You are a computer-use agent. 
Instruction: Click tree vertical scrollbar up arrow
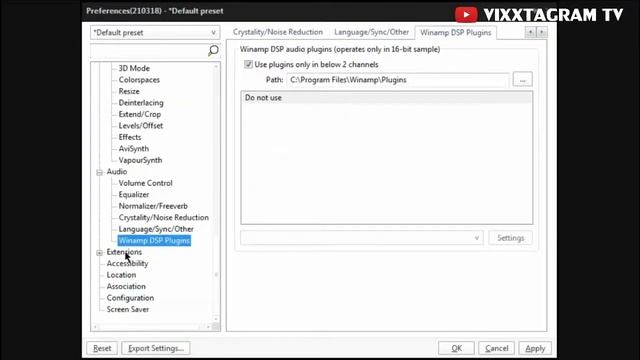(216, 66)
